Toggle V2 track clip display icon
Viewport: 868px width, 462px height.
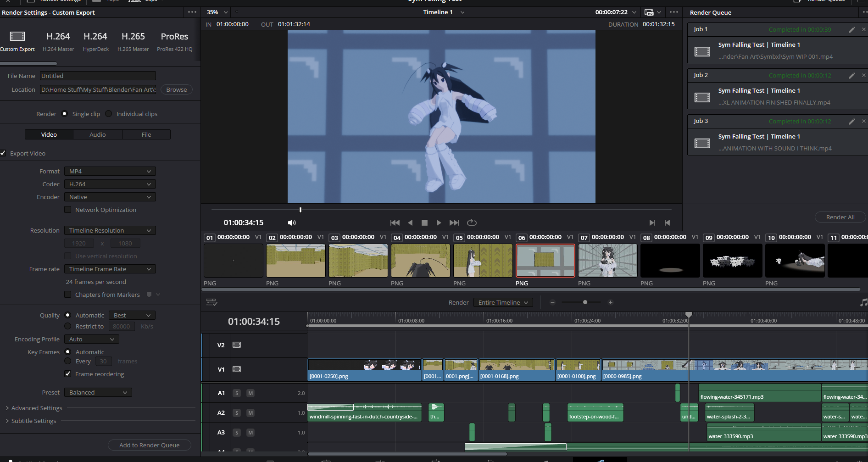pos(237,345)
